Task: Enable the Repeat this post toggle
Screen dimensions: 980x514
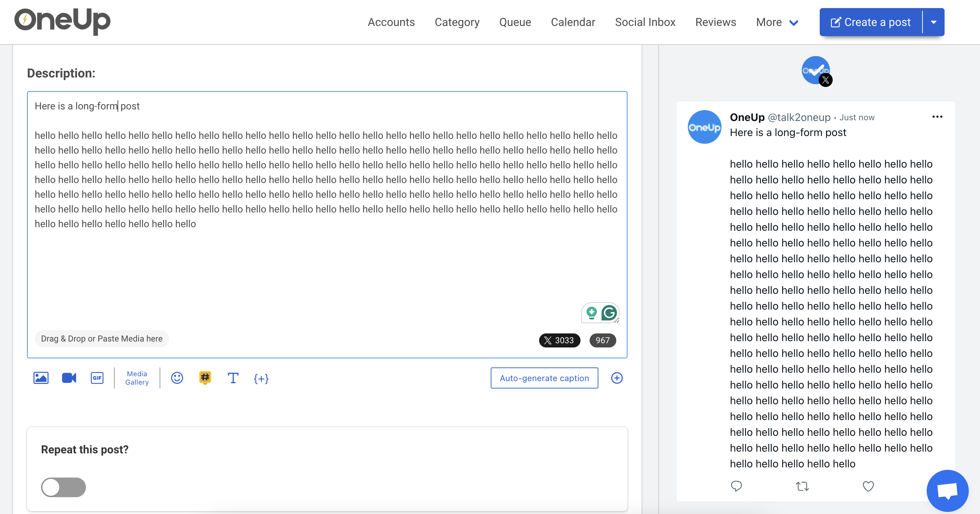Action: [63, 487]
